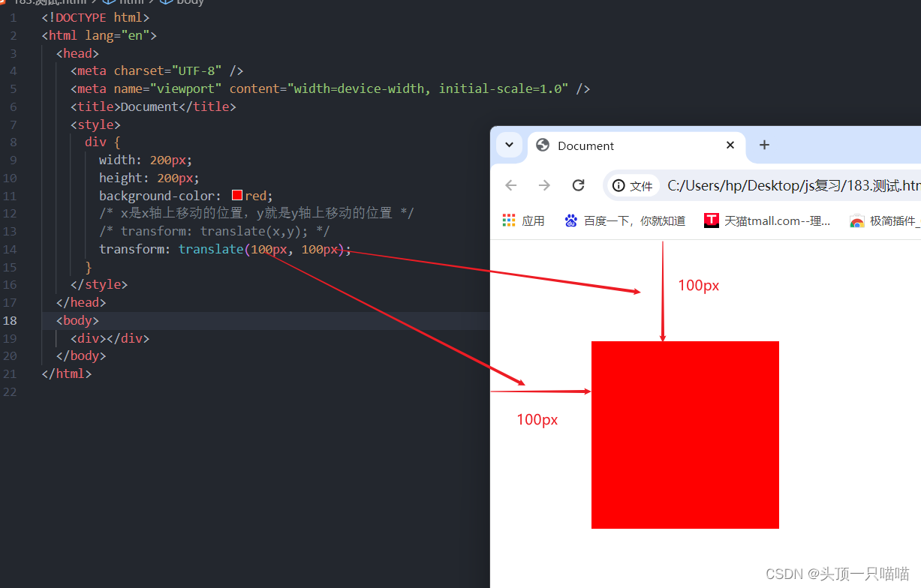Focus the Chrome address bar URL
The image size is (921, 588).
[x=793, y=185]
